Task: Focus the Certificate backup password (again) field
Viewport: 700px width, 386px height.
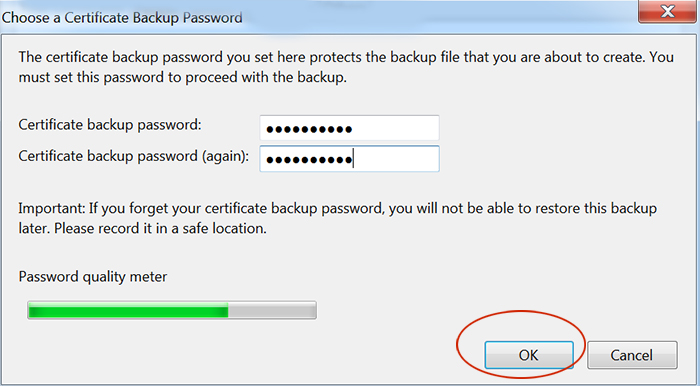Action: 349,159
